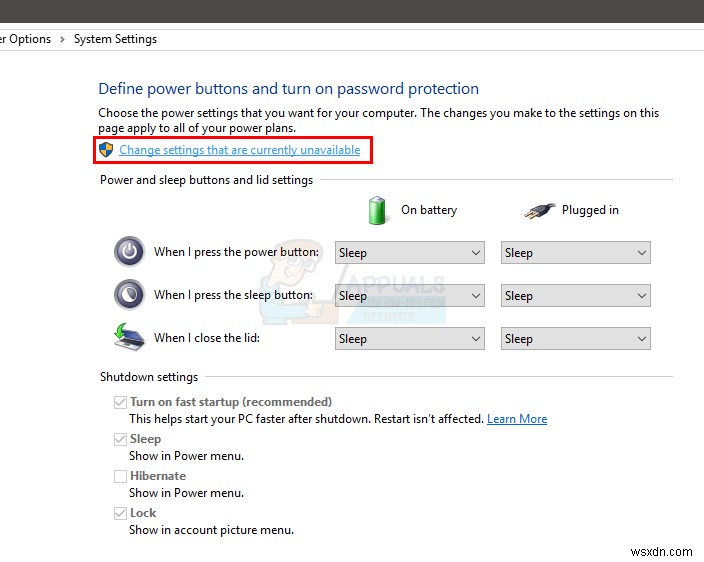Screen dimensions: 704x562
Task: Click Change settings that are currently unavailable
Action: [240, 150]
